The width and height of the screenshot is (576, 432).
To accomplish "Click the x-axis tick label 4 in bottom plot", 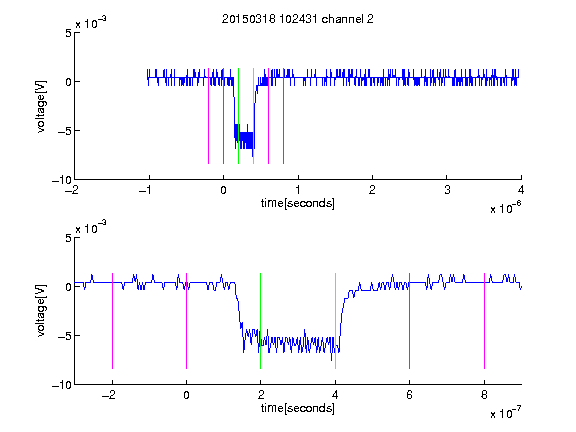I will (335, 395).
